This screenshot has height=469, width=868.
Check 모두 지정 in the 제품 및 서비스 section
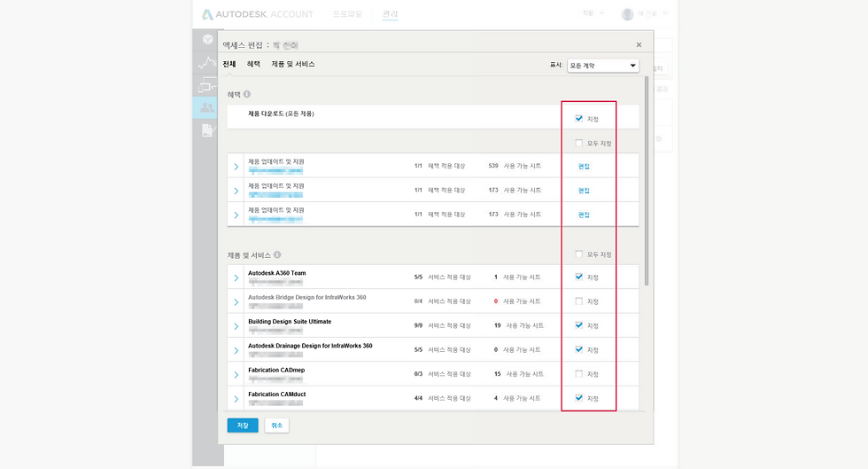pyautogui.click(x=579, y=254)
